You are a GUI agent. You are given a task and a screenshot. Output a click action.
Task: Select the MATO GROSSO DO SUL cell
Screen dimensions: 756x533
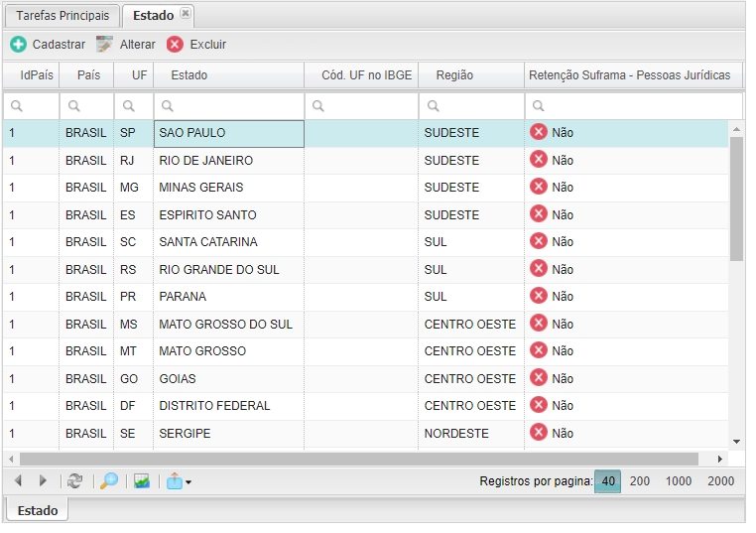pos(229,325)
